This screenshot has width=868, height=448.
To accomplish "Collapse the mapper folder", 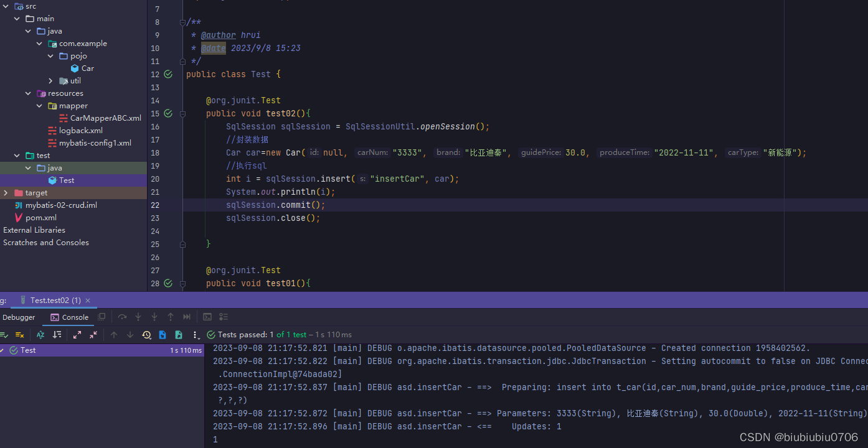I will click(x=39, y=106).
